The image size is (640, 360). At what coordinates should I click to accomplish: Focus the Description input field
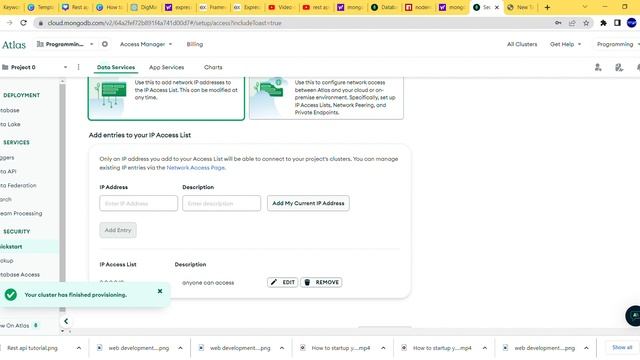(221, 203)
